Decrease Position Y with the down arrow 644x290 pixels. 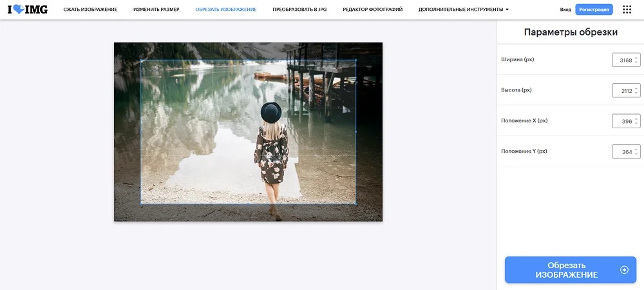tap(636, 154)
